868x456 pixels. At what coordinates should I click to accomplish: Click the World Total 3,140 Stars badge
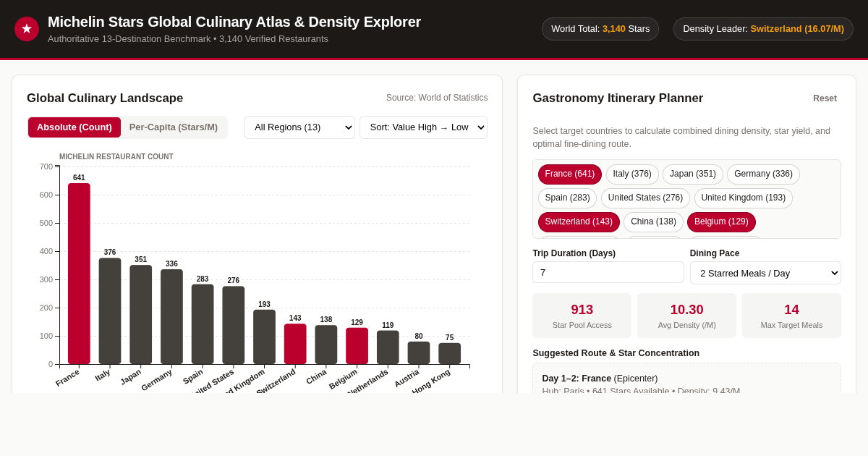coord(600,29)
